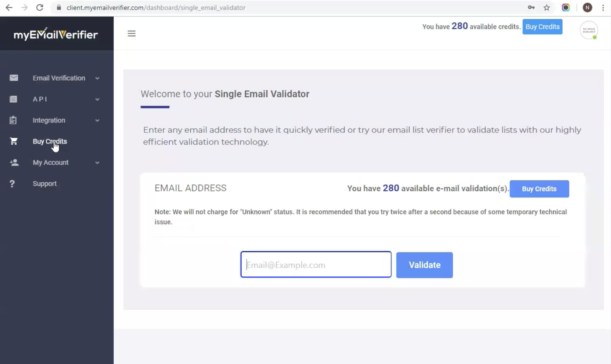Click the Chrome browser extensions icon
Screen dimensions: 611x364
coord(566,7)
